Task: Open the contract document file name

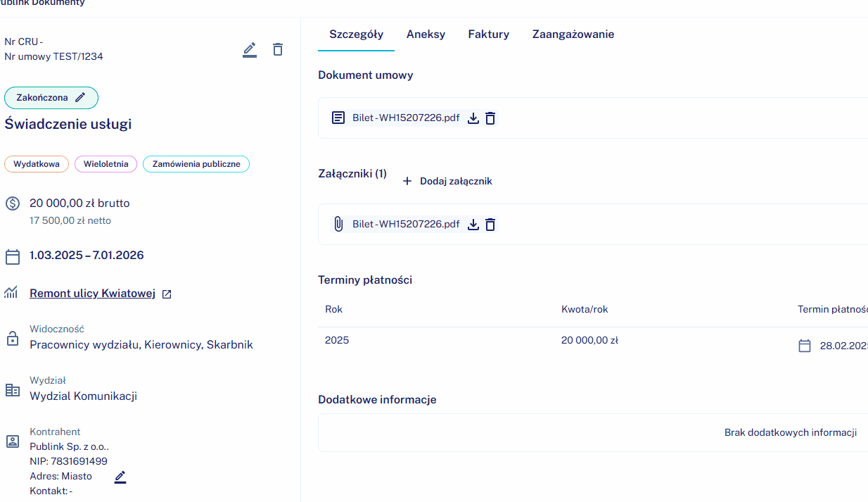Action: (x=405, y=118)
